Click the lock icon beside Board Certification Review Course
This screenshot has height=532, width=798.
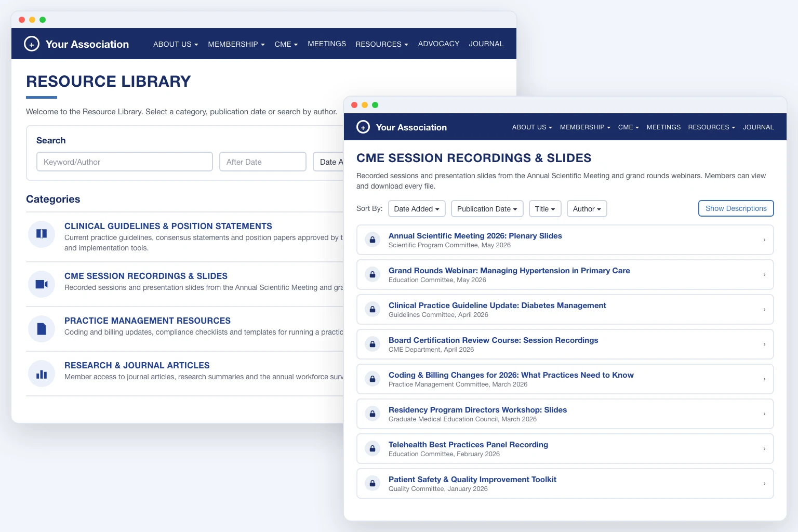[373, 344]
